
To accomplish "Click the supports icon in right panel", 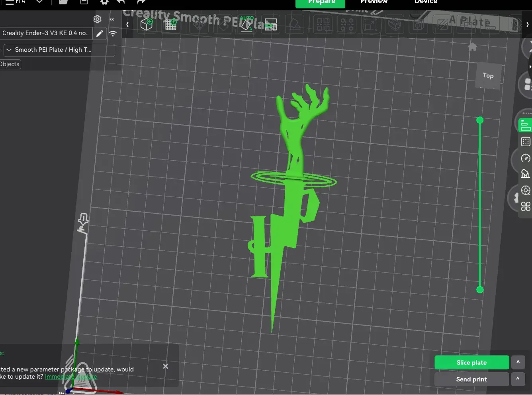I will point(526,174).
